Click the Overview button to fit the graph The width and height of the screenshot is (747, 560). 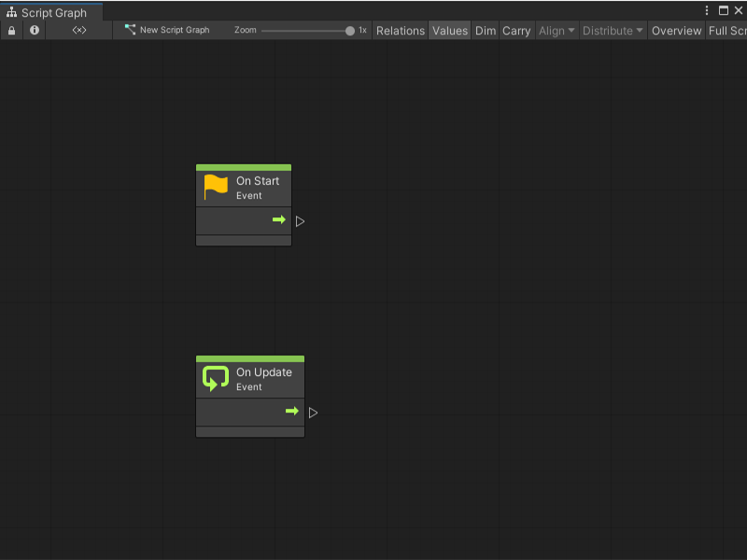point(675,30)
